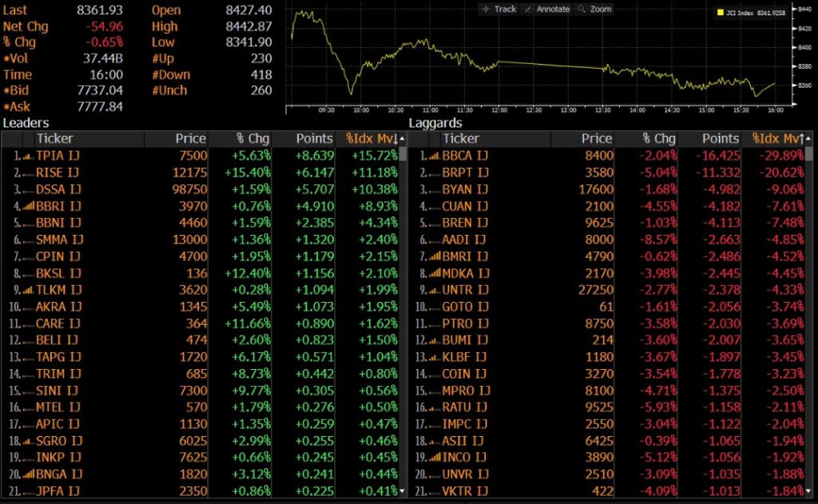
Task: Select the BRPT IJ laggard ticker
Action: tap(465, 173)
